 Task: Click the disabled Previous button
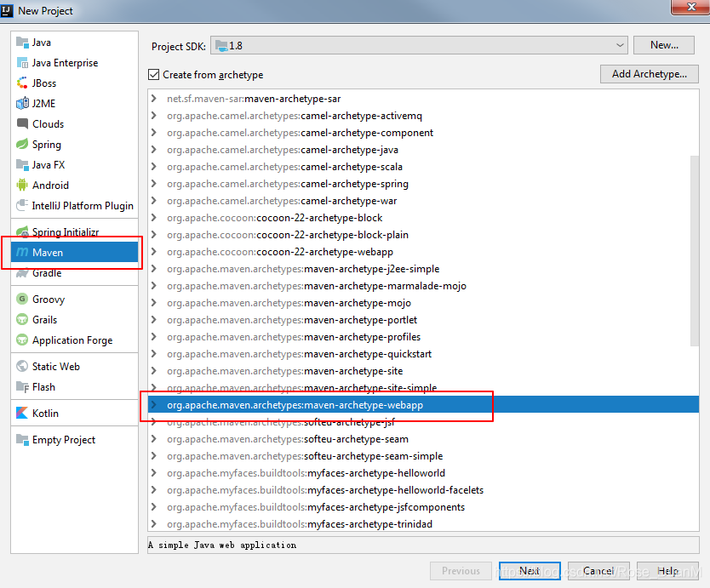point(461,571)
